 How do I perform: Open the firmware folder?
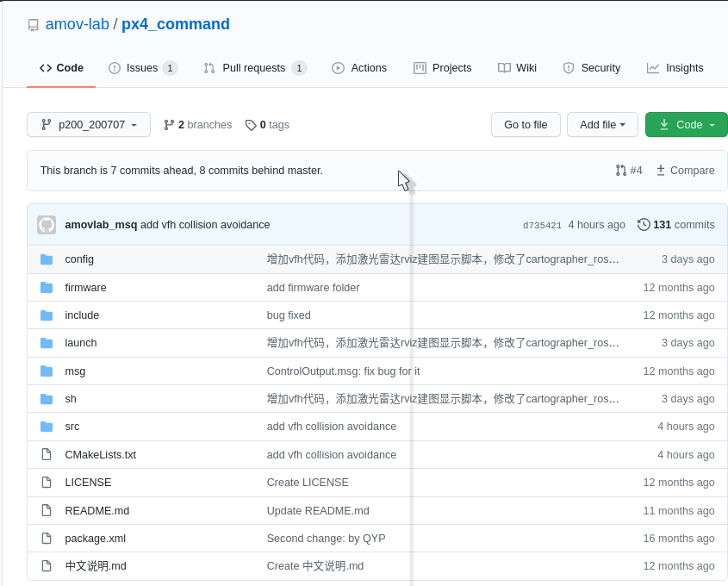click(85, 288)
